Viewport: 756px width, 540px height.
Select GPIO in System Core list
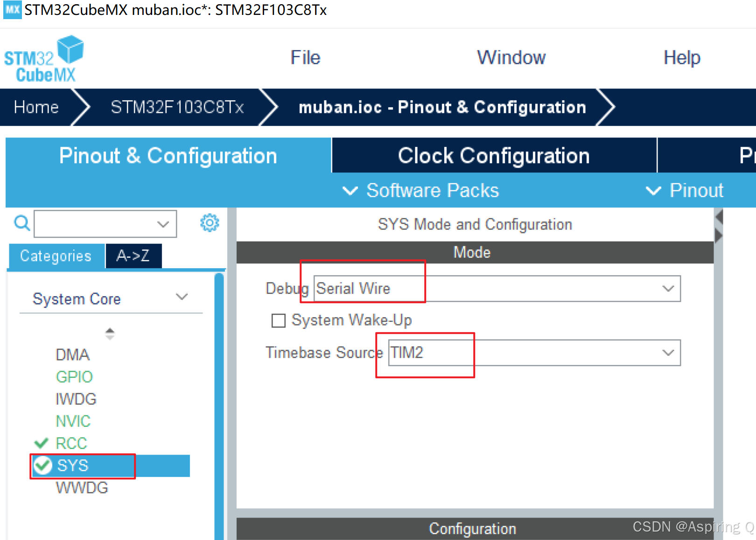click(74, 377)
